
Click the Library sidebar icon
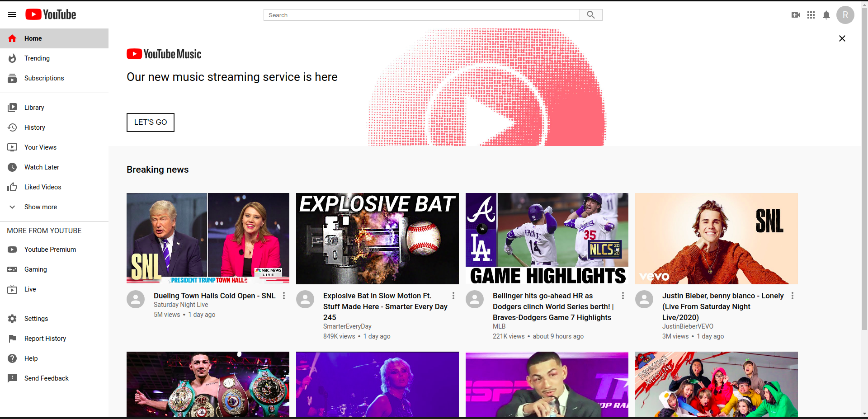(12, 108)
